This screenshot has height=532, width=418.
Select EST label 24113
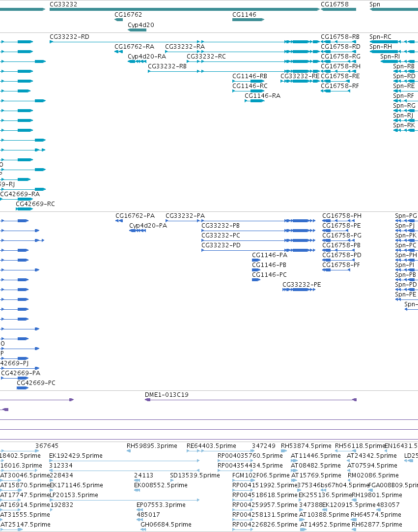pyautogui.click(x=144, y=475)
